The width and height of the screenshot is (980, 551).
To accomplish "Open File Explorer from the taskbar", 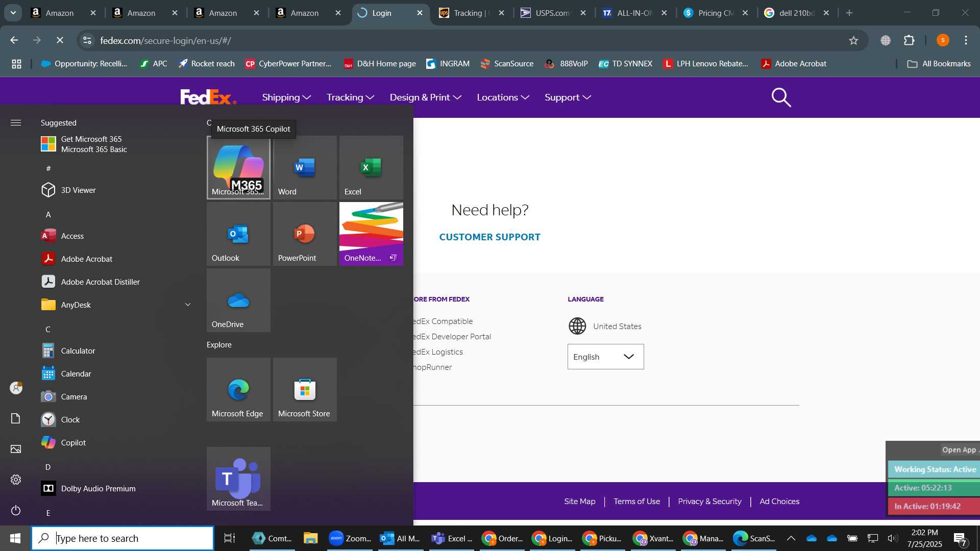I will click(x=310, y=538).
